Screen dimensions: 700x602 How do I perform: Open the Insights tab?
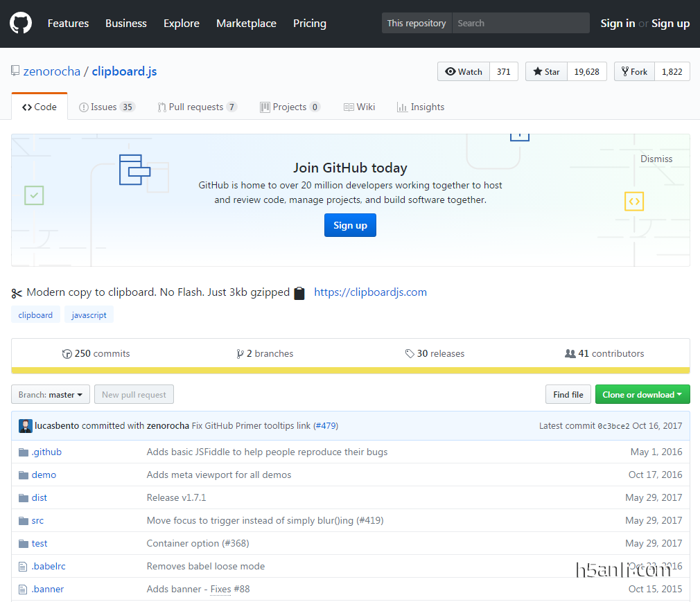pos(421,107)
